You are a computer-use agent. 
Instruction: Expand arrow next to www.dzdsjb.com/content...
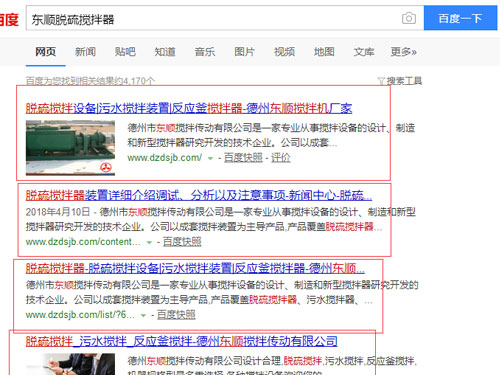tap(149, 242)
